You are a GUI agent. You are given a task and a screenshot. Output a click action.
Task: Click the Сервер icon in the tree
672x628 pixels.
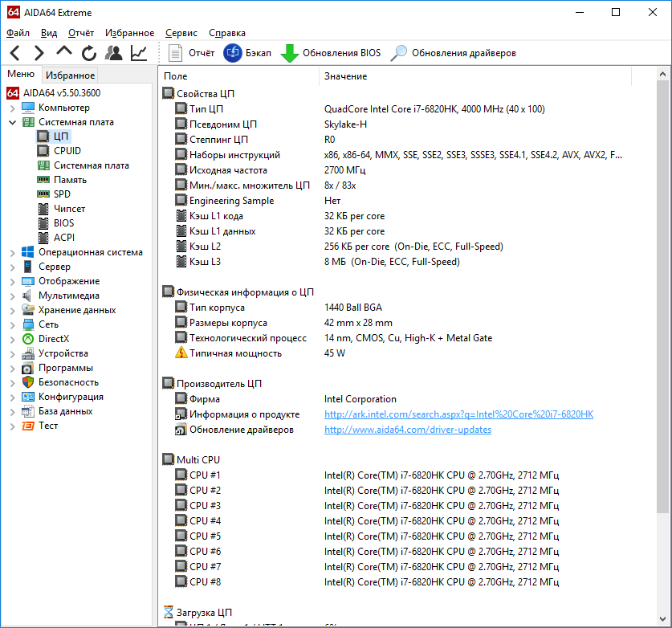[28, 267]
